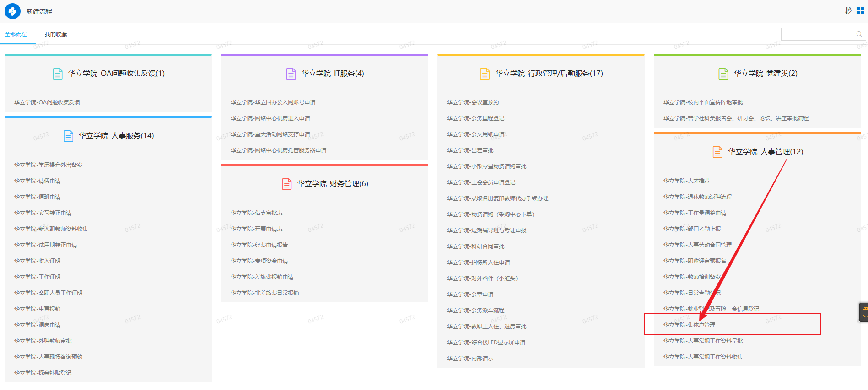
Task: Click the 行政管理/后勤服务 yellow document icon
Action: tap(485, 74)
